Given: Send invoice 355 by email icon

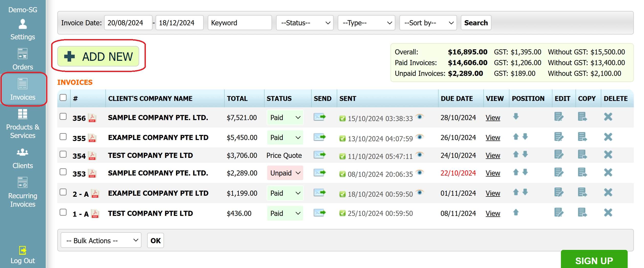Looking at the screenshot, I should click(320, 137).
